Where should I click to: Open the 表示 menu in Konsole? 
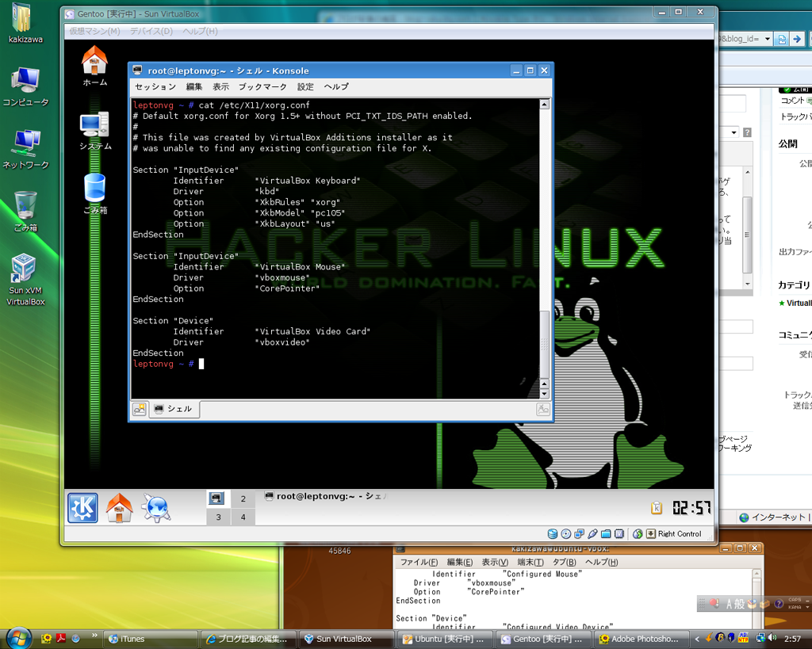click(220, 86)
